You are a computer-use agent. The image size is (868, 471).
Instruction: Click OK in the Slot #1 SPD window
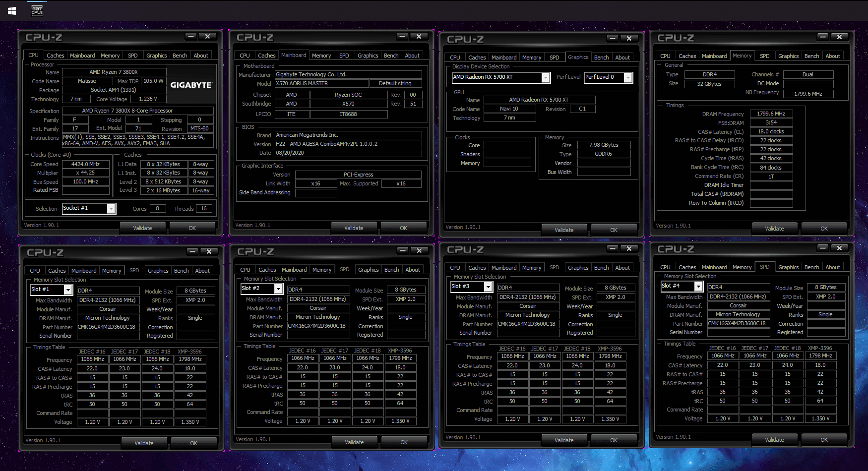tap(194, 443)
